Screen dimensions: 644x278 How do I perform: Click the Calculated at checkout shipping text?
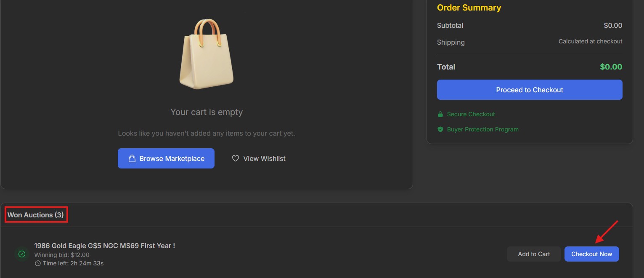pyautogui.click(x=590, y=41)
